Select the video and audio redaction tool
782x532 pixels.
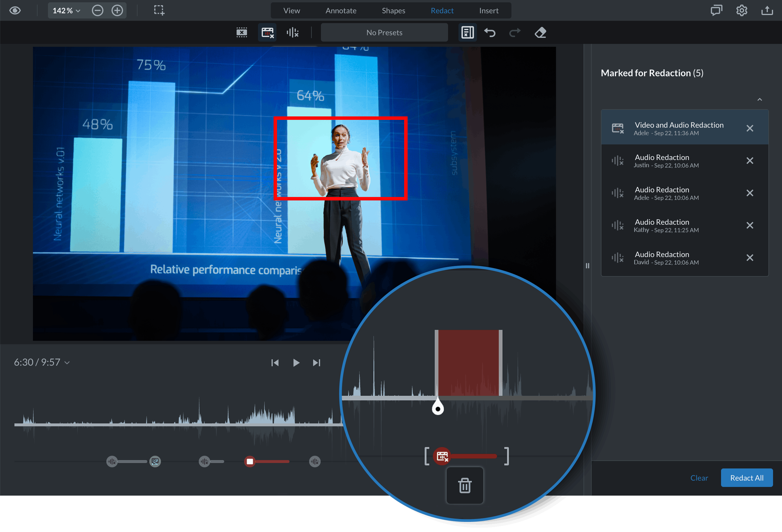click(x=267, y=33)
